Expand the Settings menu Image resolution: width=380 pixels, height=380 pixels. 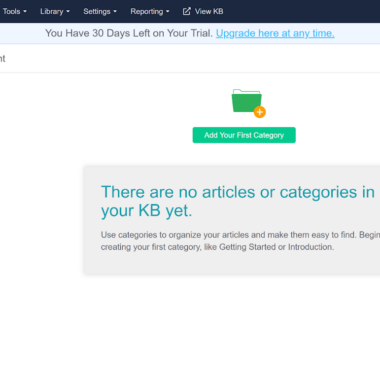click(x=100, y=11)
